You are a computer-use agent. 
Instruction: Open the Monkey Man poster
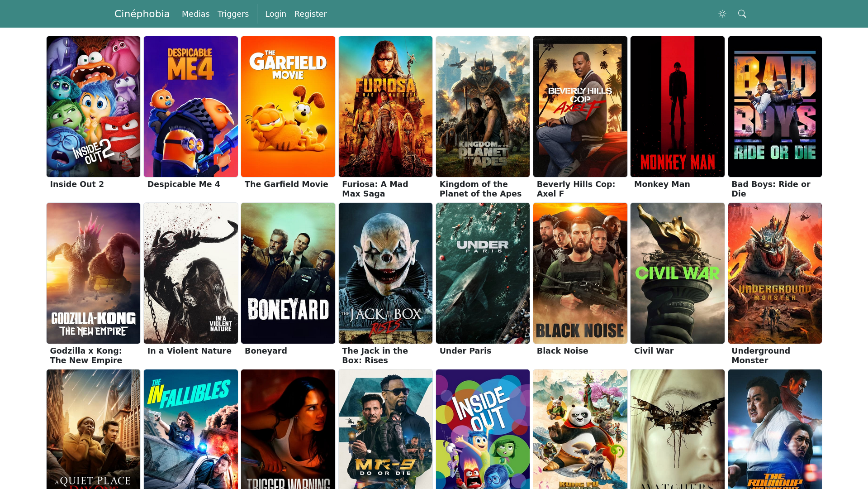[678, 107]
